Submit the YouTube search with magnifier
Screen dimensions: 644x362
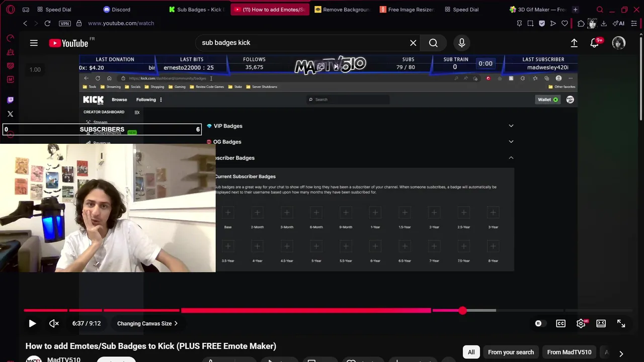click(x=433, y=43)
